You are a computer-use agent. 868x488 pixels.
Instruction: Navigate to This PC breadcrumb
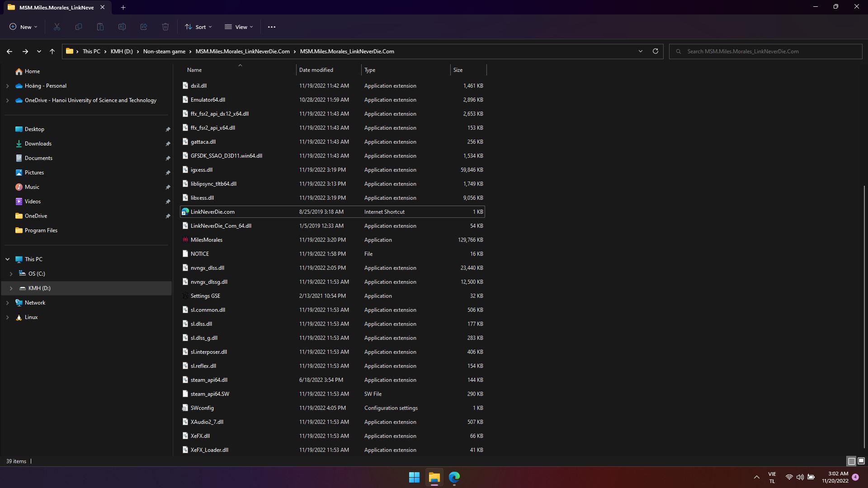91,52
